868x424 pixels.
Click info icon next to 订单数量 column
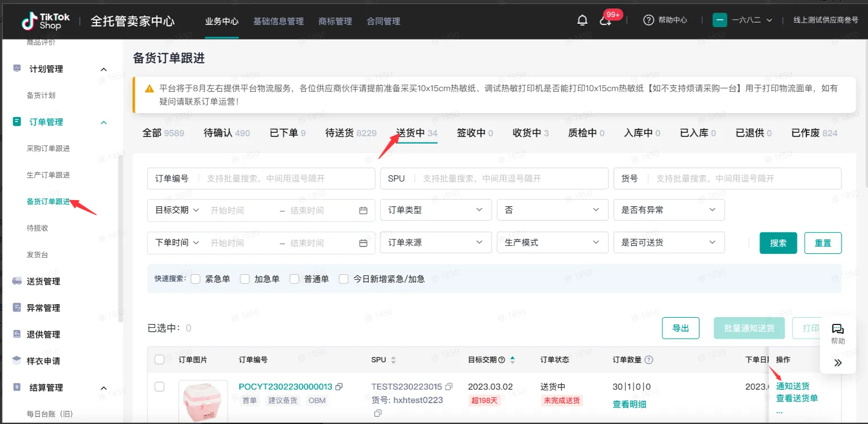pyautogui.click(x=649, y=360)
